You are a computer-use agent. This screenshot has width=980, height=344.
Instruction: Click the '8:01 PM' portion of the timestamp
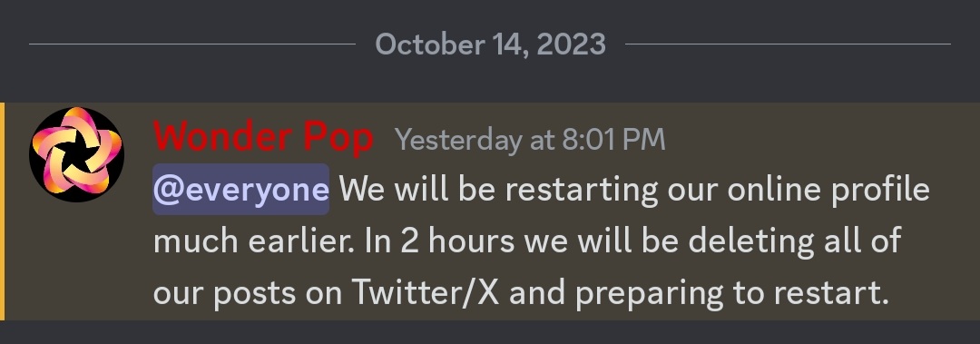613,140
